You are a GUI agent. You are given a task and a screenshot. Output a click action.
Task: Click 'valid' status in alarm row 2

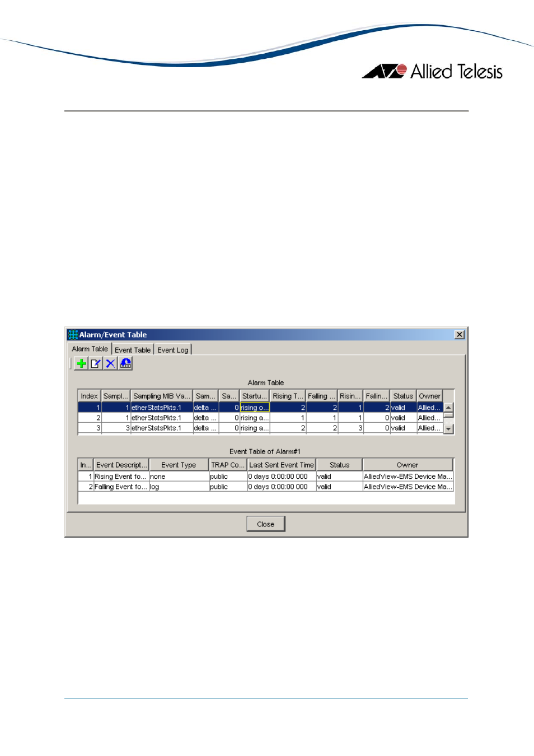(x=403, y=418)
